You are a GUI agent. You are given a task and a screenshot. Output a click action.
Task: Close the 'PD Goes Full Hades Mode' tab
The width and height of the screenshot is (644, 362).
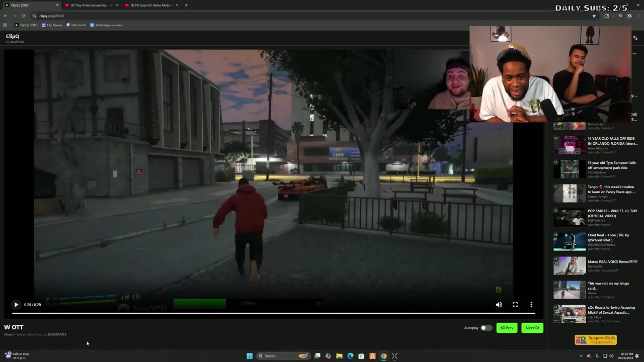tap(177, 5)
